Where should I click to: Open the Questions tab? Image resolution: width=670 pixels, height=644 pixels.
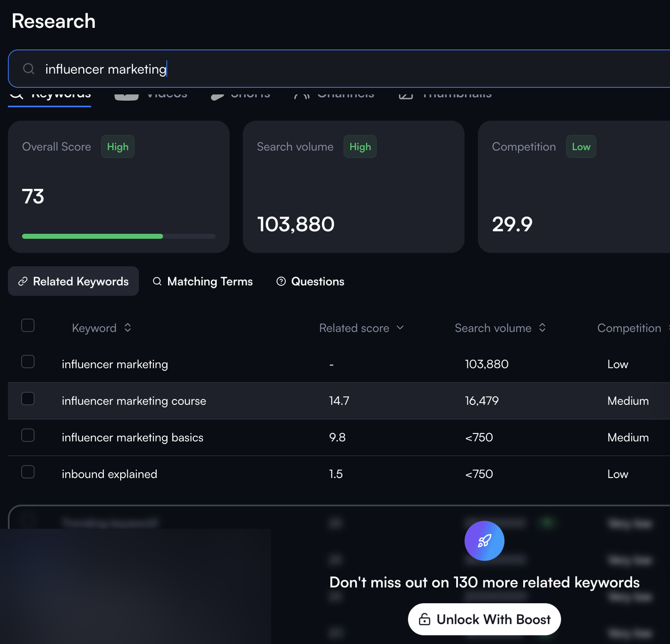point(310,282)
